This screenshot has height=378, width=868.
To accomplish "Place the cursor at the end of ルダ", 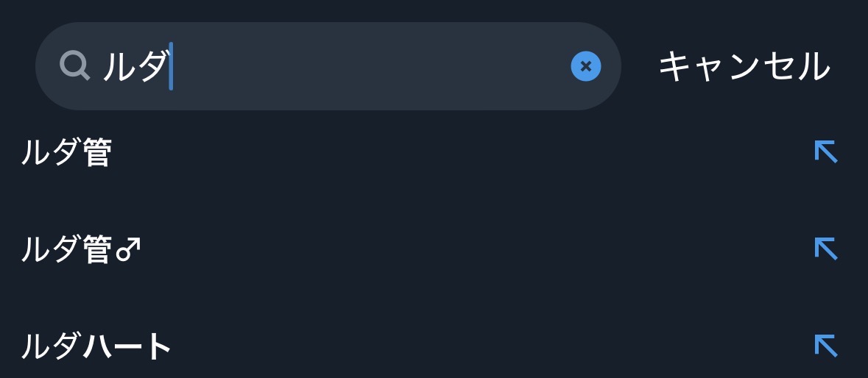I will (169, 67).
